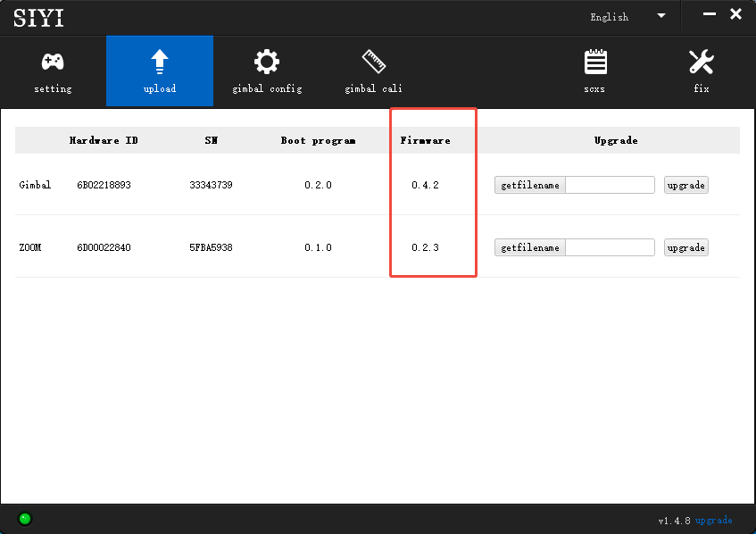Screen dimensions: 756x534
Task: Click the blue upgrade link in footer
Action: tap(714, 521)
